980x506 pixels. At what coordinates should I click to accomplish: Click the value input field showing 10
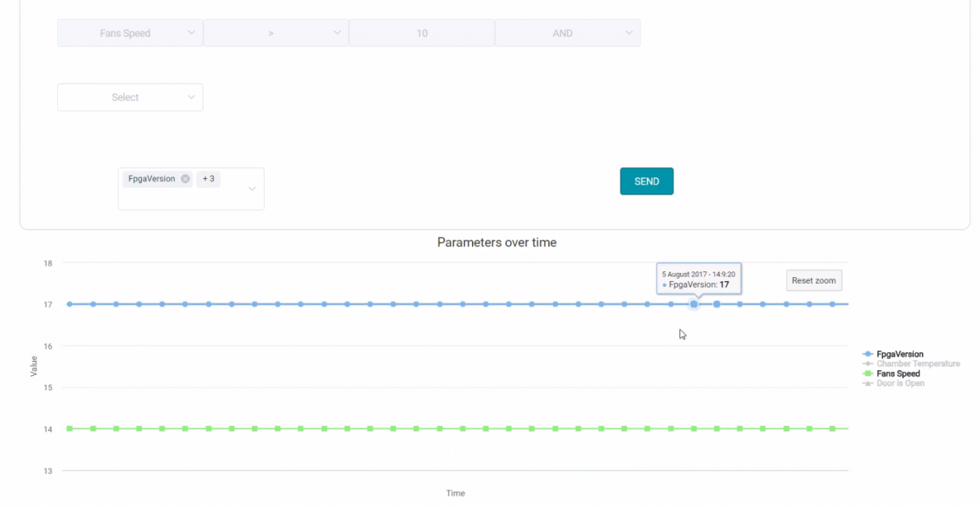pos(421,34)
